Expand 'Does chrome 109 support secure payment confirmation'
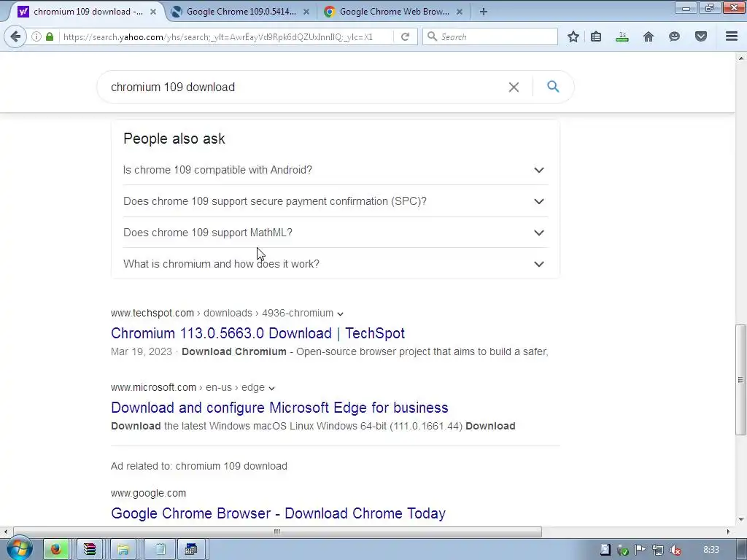 tap(336, 201)
